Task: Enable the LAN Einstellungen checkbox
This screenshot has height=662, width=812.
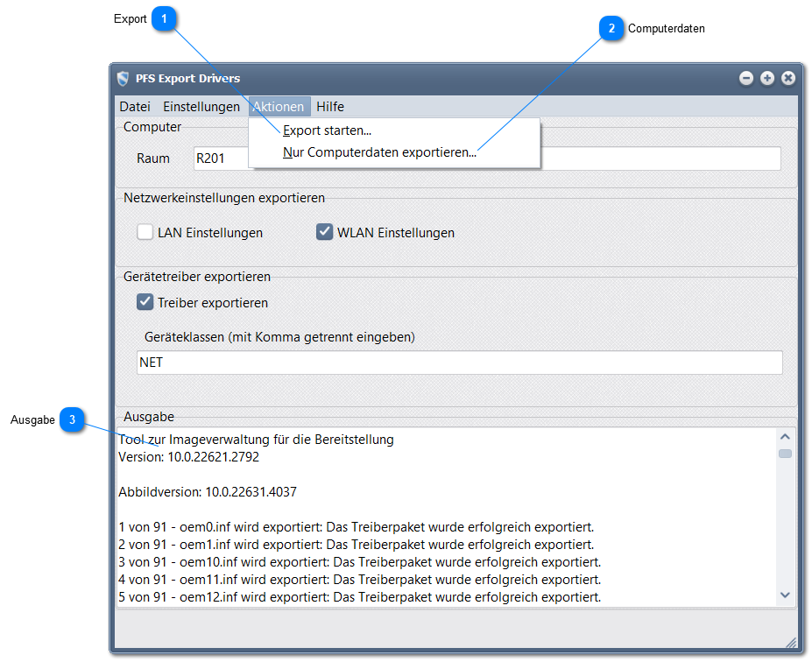Action: pyautogui.click(x=145, y=233)
